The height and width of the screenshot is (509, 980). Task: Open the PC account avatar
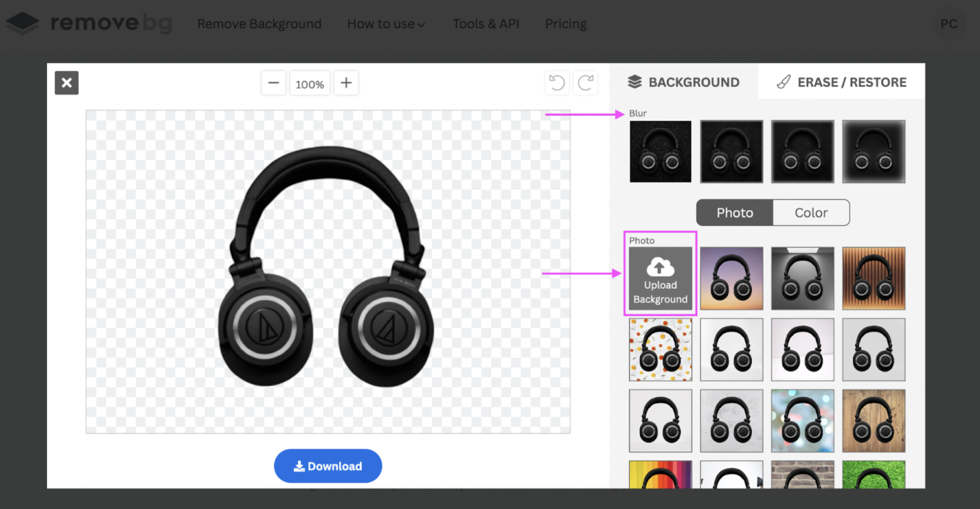click(949, 23)
